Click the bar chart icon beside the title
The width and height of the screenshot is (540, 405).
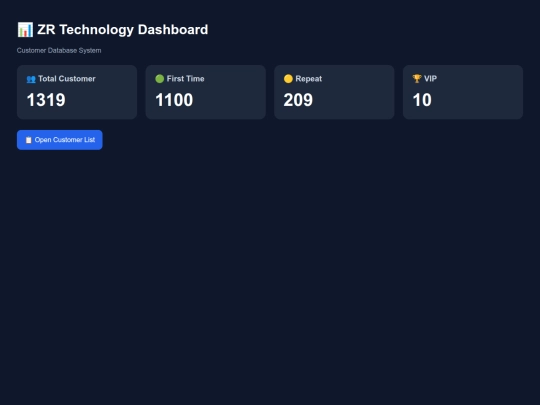[25, 30]
